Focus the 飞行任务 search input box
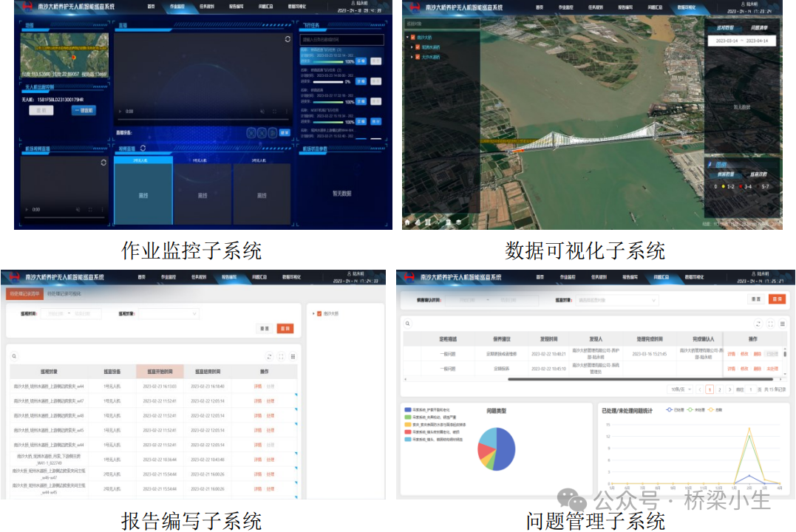 coord(341,40)
